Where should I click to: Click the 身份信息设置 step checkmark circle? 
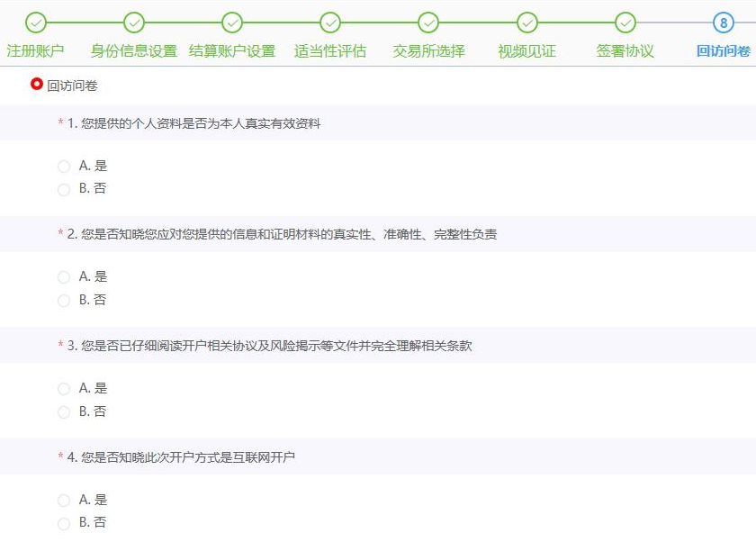tap(134, 23)
